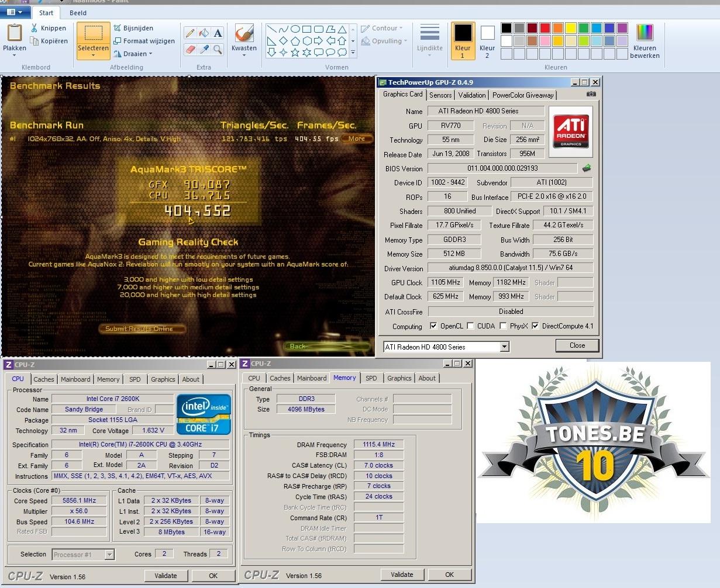Click the DRAM Frequency value 1115.4 MHz

point(378,444)
